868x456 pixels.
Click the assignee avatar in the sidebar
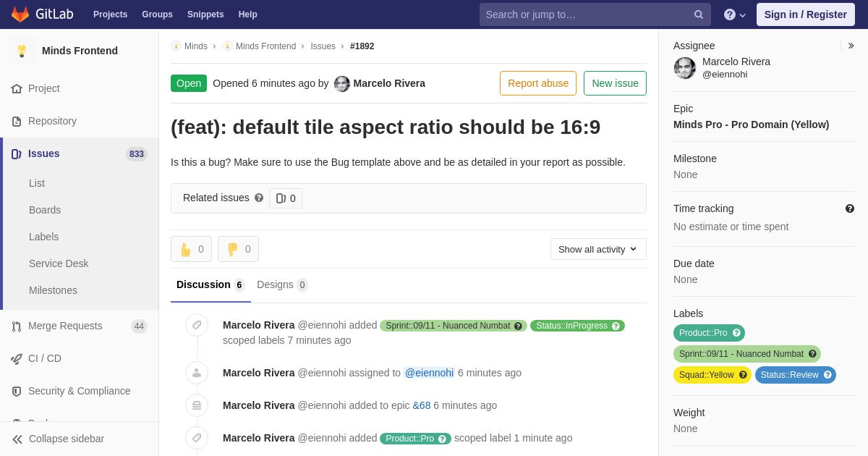(685, 68)
